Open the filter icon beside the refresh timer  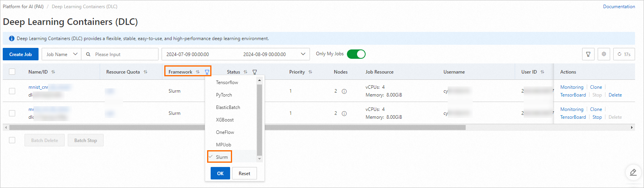click(588, 54)
